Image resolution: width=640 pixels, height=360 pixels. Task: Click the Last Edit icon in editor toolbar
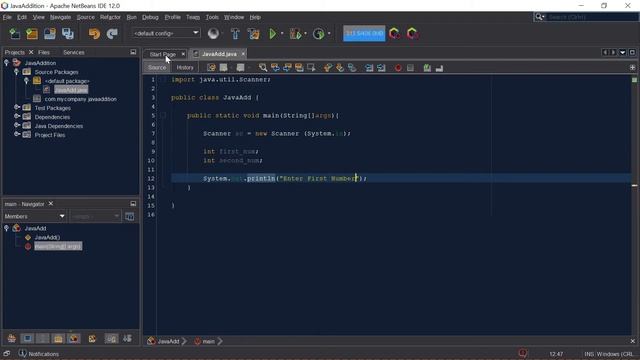211,68
